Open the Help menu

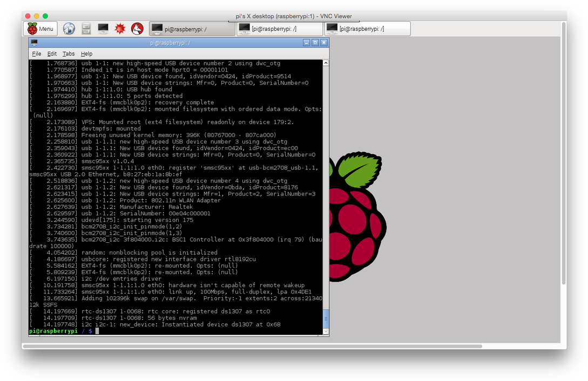[86, 53]
